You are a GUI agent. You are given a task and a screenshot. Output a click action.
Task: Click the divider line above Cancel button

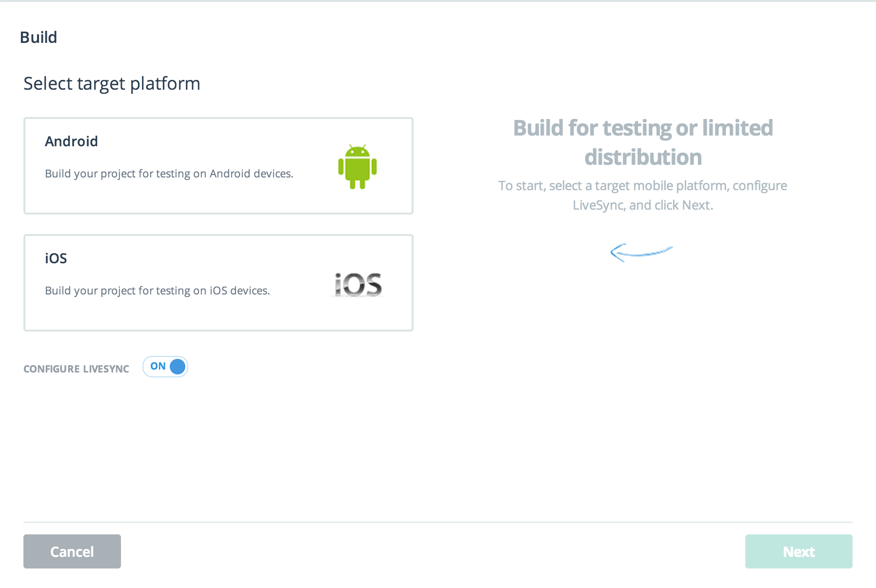438,522
